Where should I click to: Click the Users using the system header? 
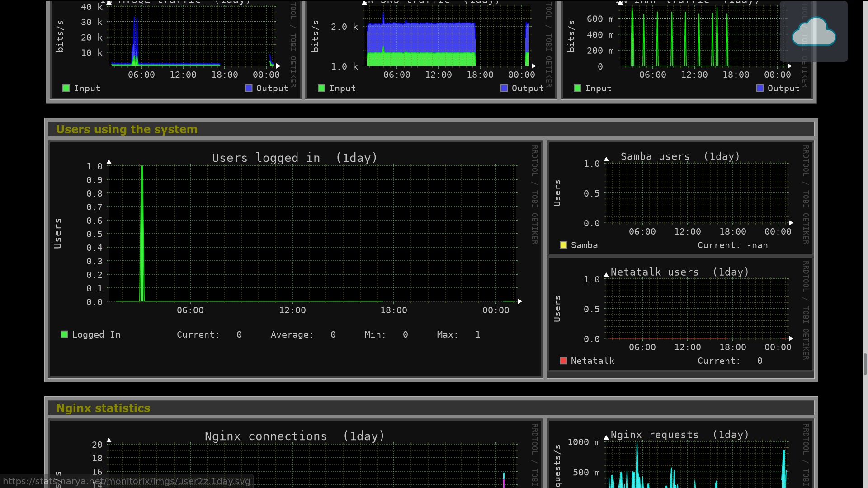127,129
